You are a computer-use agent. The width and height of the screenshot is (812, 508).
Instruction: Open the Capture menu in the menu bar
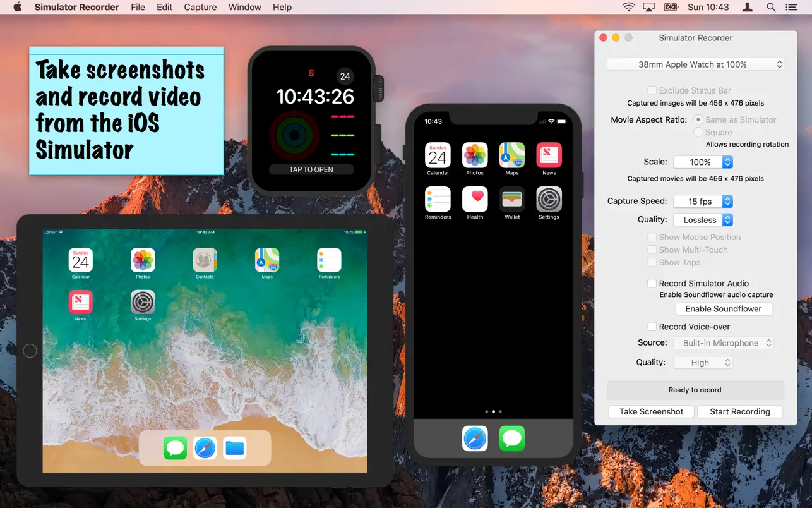tap(200, 7)
